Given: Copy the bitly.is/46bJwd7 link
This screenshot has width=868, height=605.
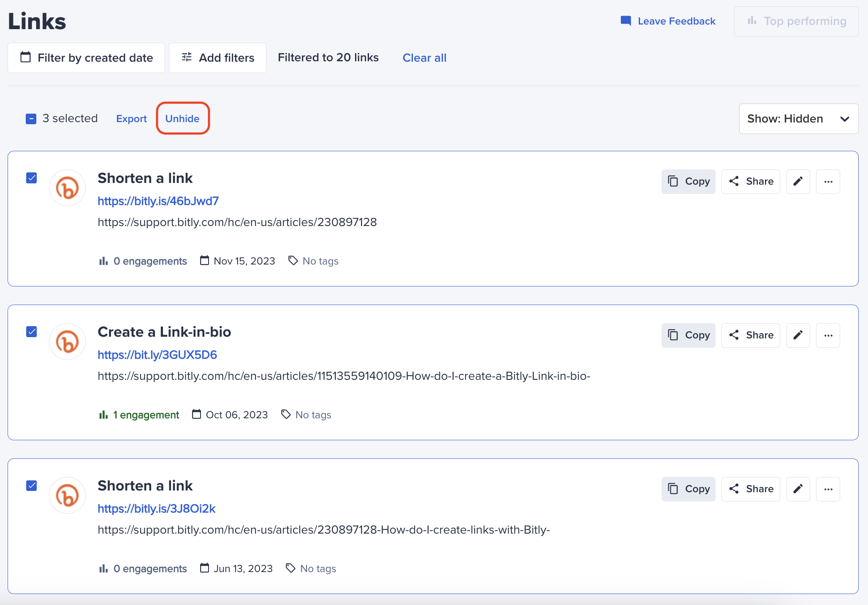Looking at the screenshot, I should point(688,182).
